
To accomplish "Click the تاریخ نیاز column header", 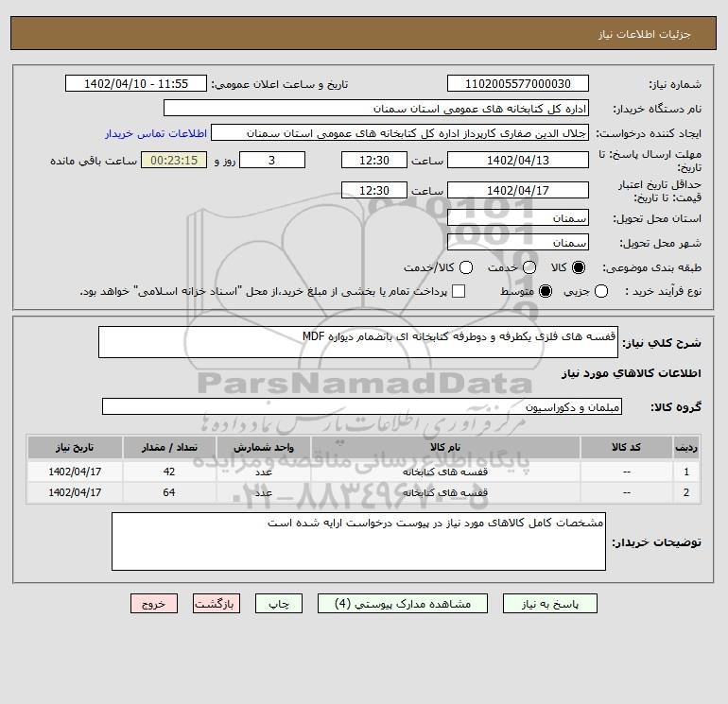I will pos(75,447).
